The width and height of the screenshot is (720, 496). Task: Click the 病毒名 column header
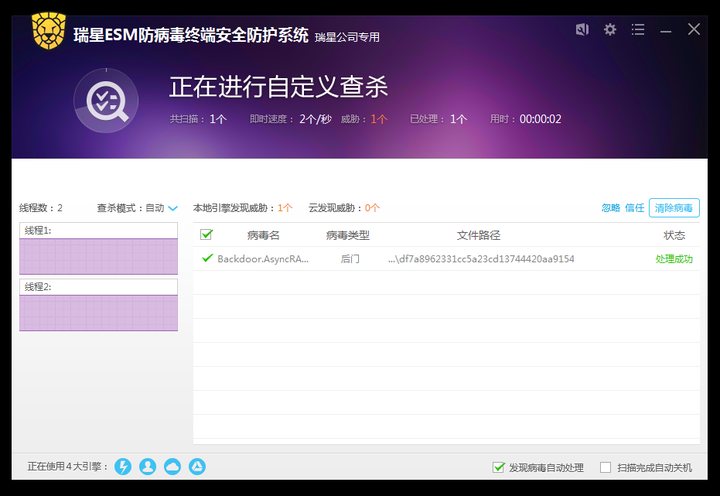tap(263, 235)
